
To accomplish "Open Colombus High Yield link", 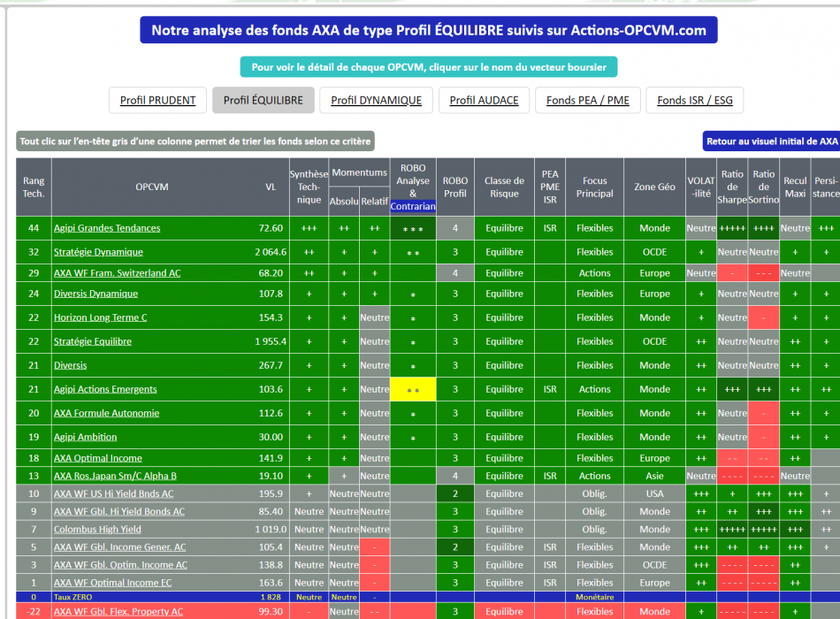I will pos(97,529).
